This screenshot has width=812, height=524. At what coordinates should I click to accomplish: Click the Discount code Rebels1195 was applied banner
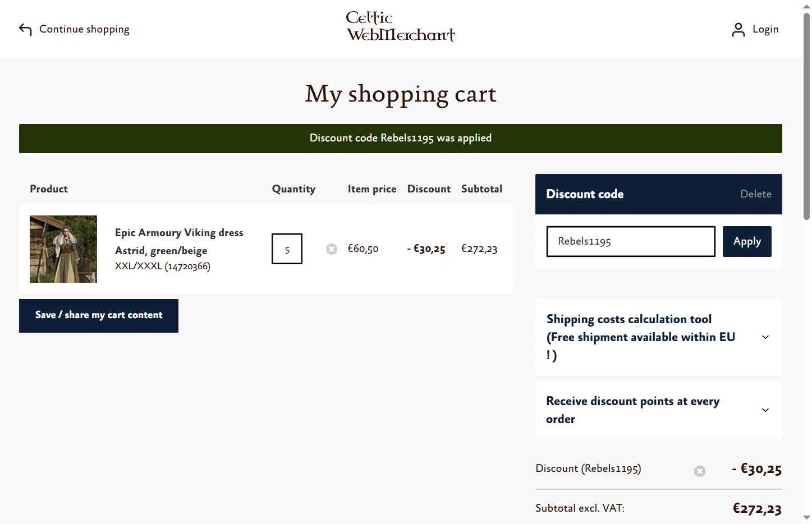pyautogui.click(x=401, y=139)
